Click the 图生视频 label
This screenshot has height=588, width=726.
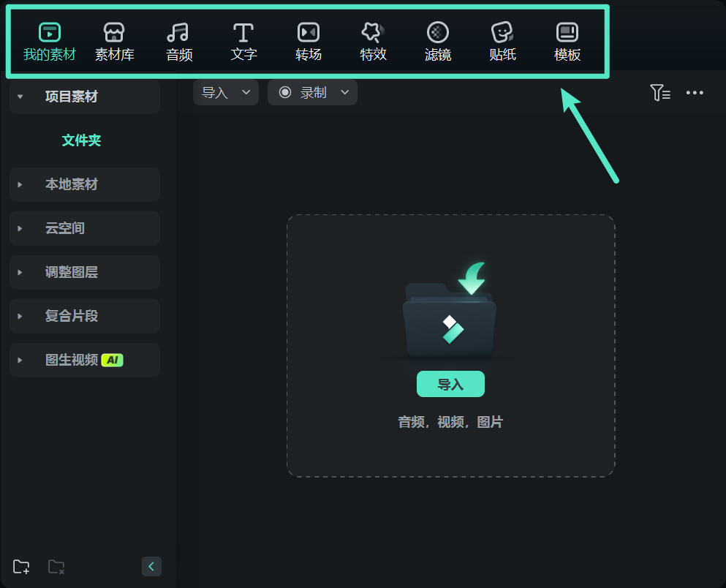(x=72, y=360)
